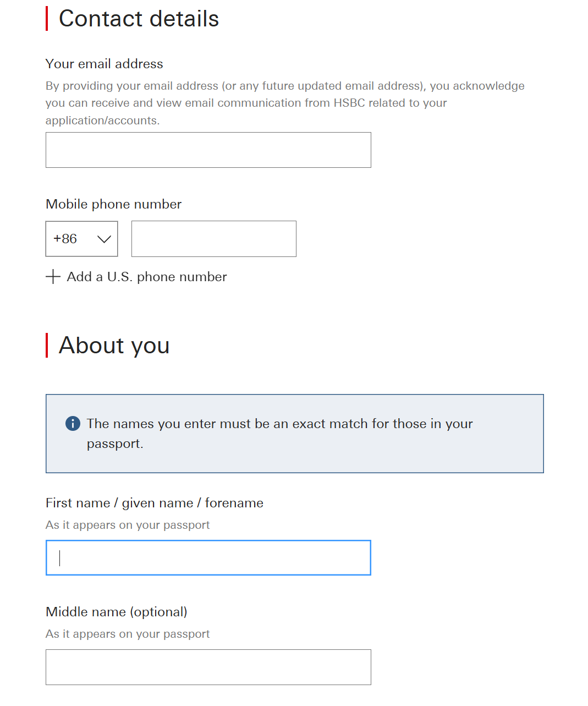This screenshot has width=588, height=706.
Task: Click the "About you" section heading
Action: (x=114, y=346)
